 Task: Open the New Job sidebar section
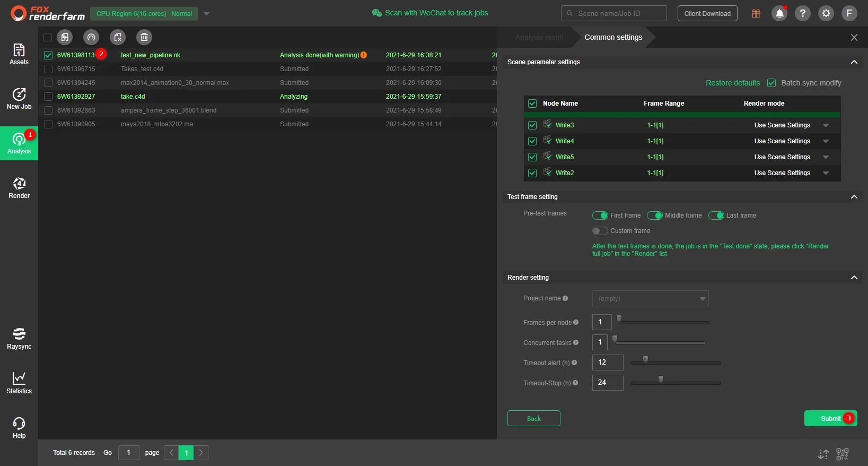pos(19,99)
